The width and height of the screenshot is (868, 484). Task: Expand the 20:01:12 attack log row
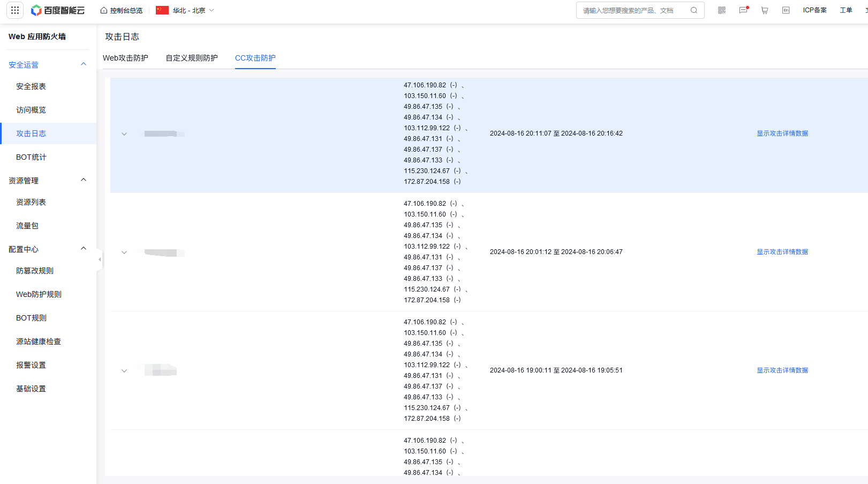[x=124, y=252]
